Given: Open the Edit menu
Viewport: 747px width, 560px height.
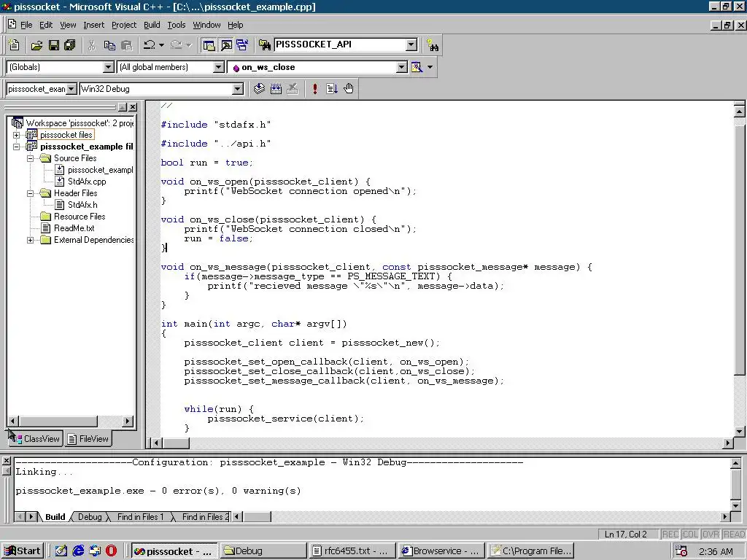Looking at the screenshot, I should click(x=46, y=25).
